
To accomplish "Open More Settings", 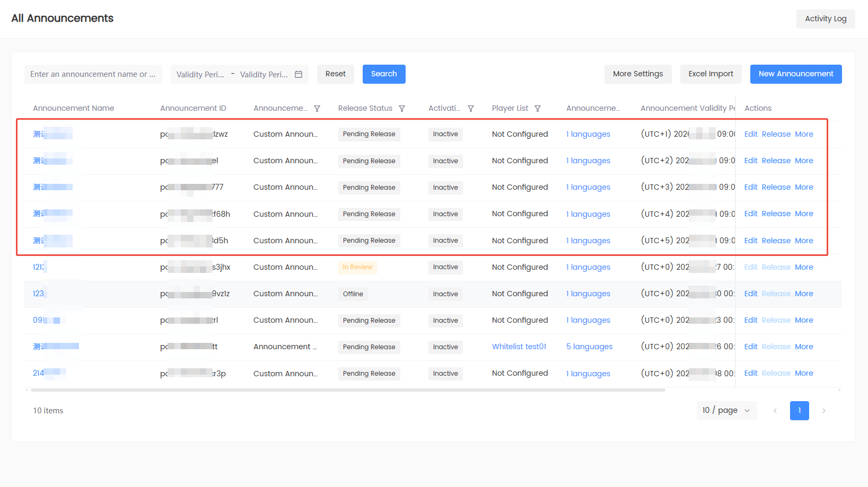I will pyautogui.click(x=638, y=74).
